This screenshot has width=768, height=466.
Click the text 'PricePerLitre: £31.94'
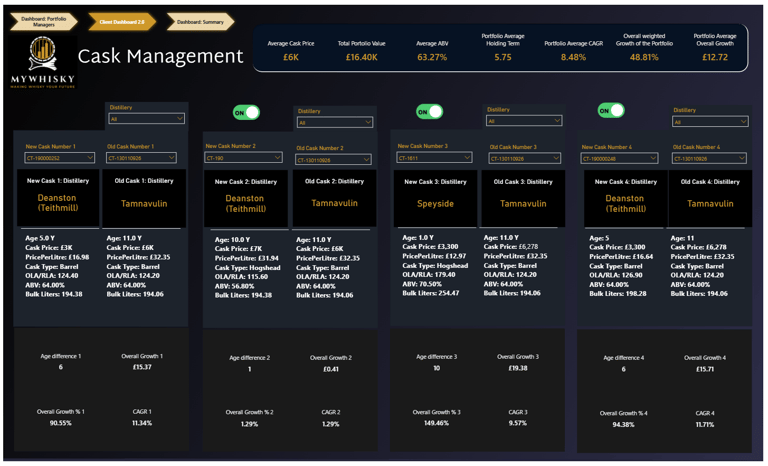(x=247, y=258)
